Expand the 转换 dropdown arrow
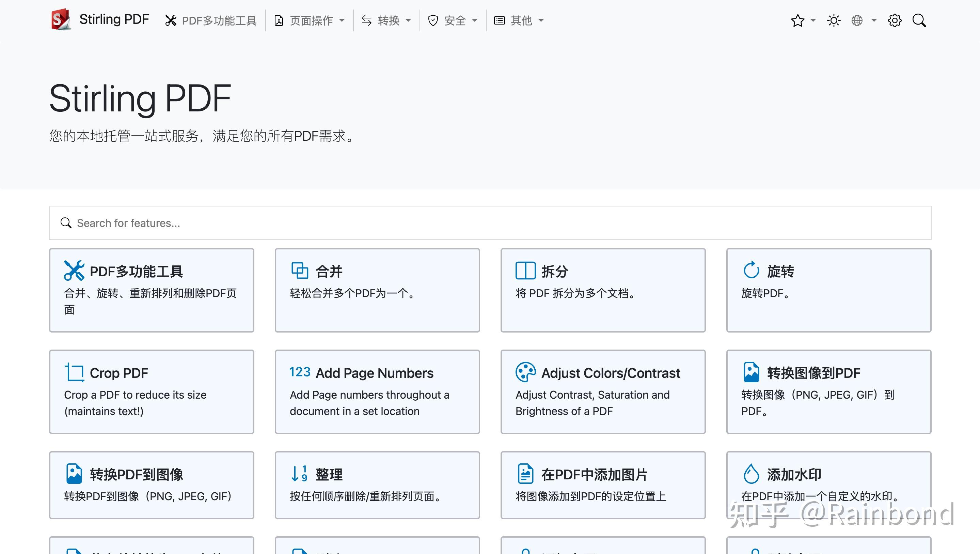The width and height of the screenshot is (980, 554). (x=408, y=20)
